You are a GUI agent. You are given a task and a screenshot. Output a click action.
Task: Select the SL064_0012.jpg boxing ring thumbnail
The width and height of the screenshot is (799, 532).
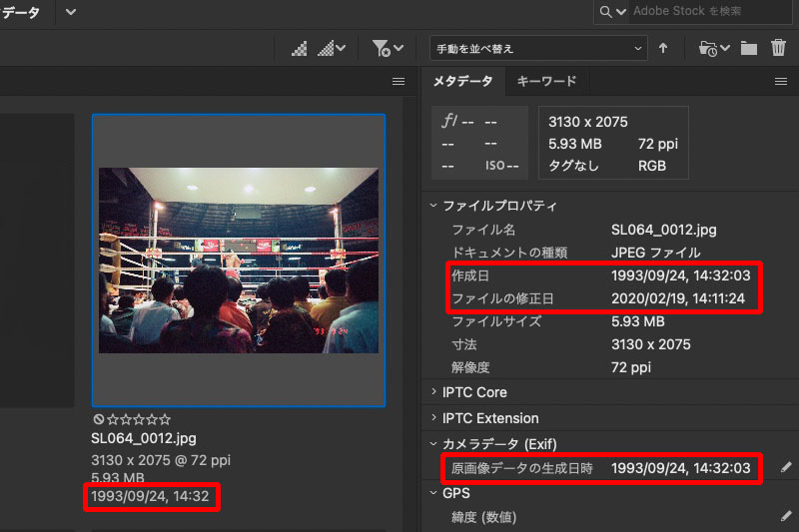click(x=239, y=261)
